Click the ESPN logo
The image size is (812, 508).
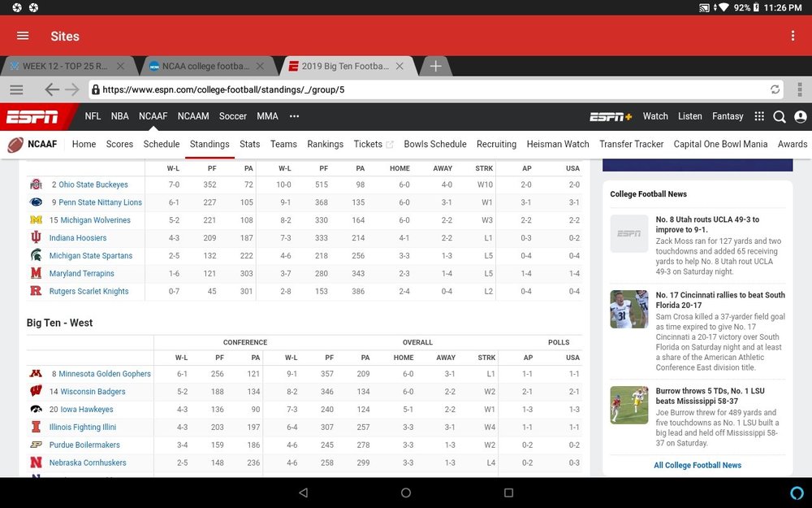pyautogui.click(x=32, y=116)
